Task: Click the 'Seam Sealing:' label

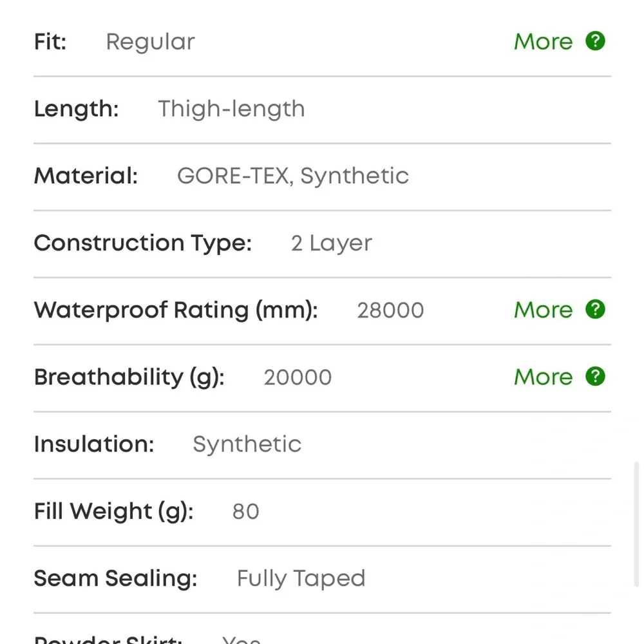Action: click(x=115, y=578)
